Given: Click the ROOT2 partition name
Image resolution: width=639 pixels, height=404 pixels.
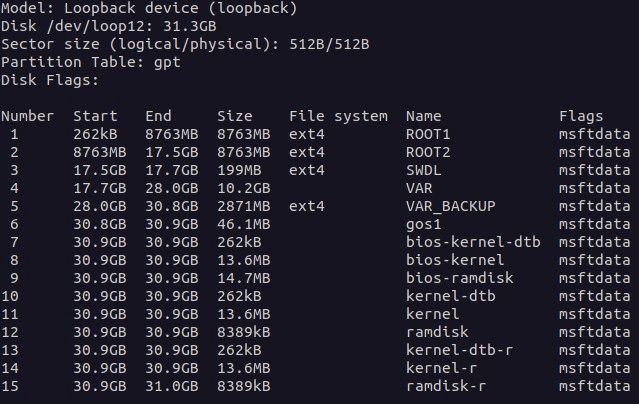Looking at the screenshot, I should click(x=429, y=152).
